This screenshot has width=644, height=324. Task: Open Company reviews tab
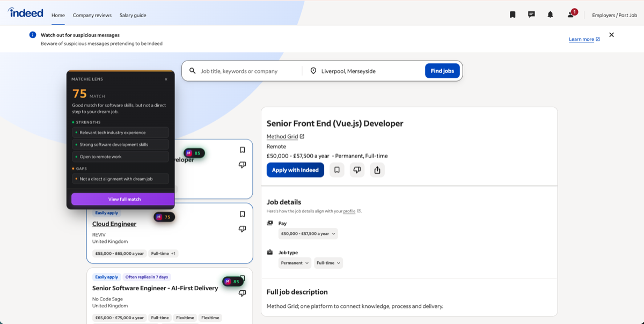coord(92,15)
